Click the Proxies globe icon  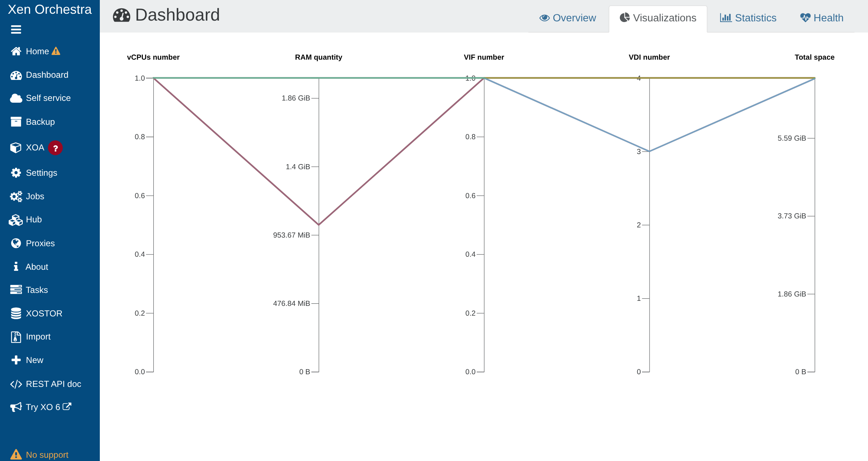pos(16,243)
